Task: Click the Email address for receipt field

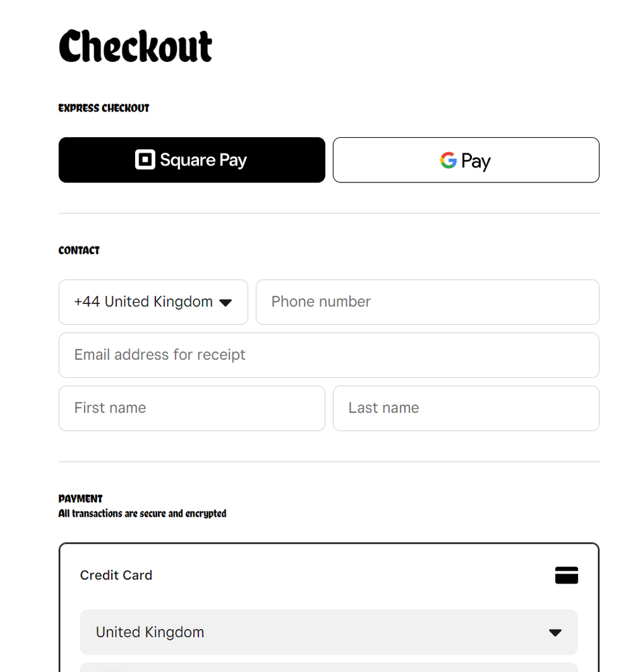Action: 329,355
